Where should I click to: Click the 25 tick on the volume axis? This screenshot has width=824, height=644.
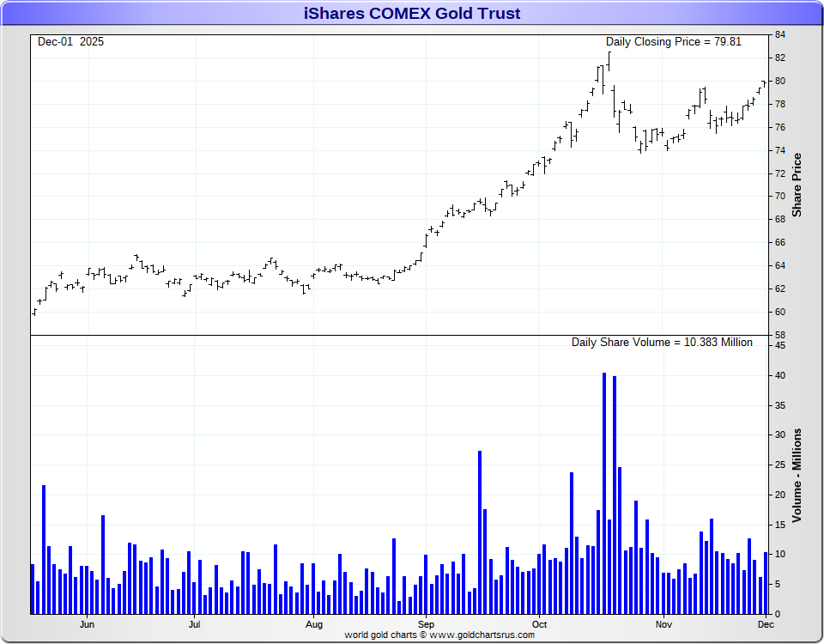coord(780,465)
